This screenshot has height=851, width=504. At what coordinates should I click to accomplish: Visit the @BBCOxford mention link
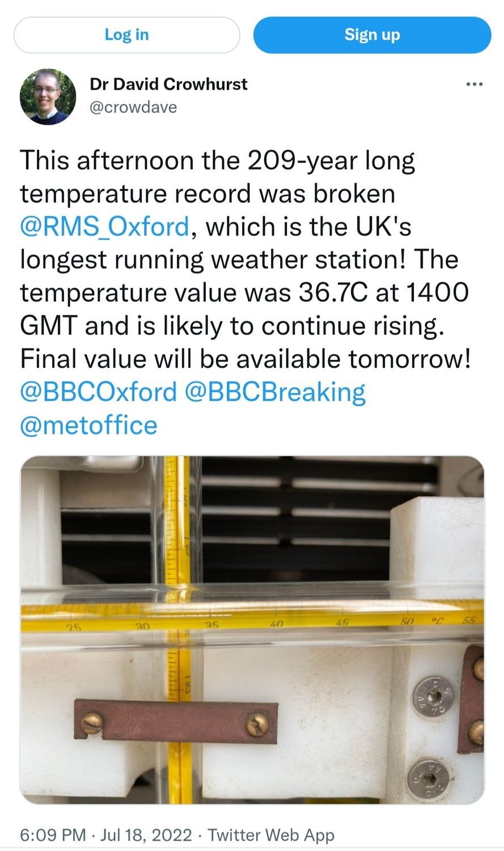click(x=99, y=393)
